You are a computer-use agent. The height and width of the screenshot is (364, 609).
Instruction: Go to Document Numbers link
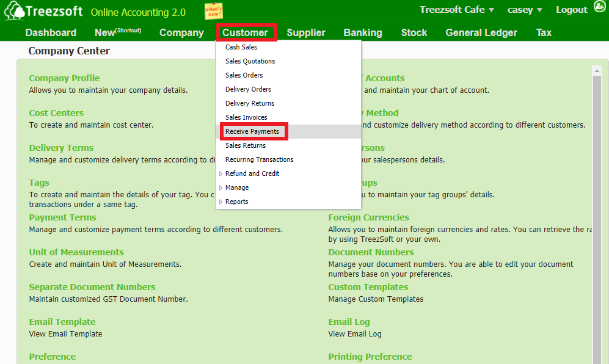click(371, 252)
